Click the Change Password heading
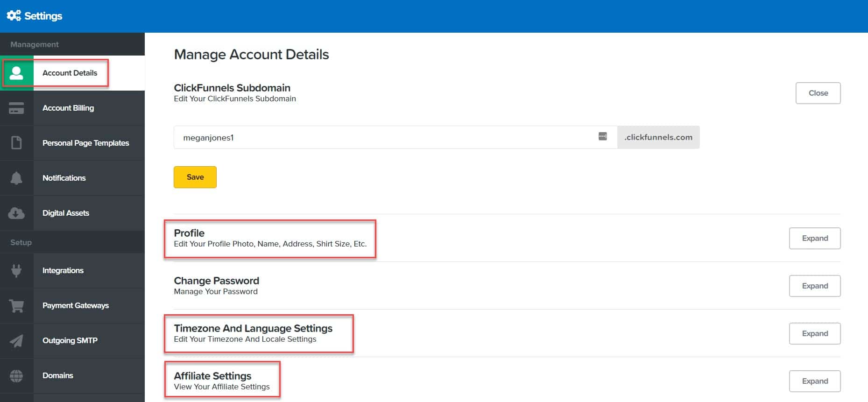 [x=216, y=281]
